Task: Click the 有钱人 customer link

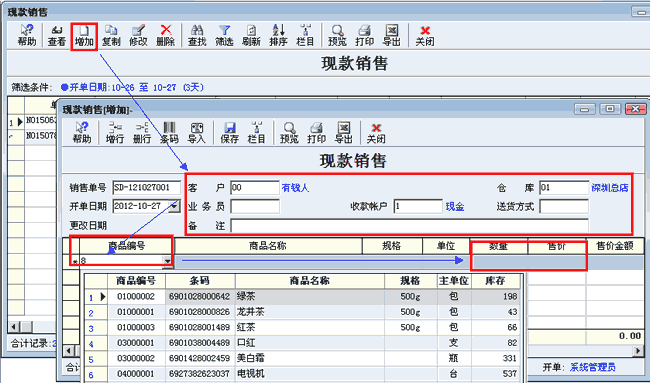Action: 295,188
